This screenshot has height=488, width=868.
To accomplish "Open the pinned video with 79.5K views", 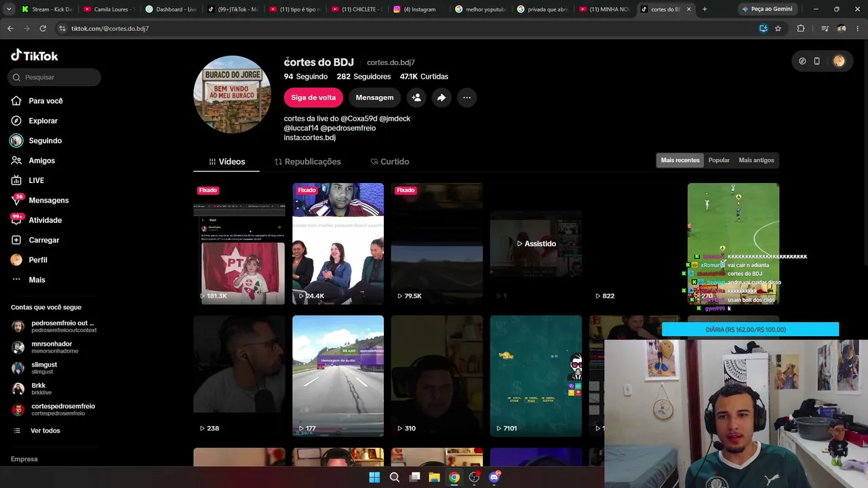I will (437, 243).
